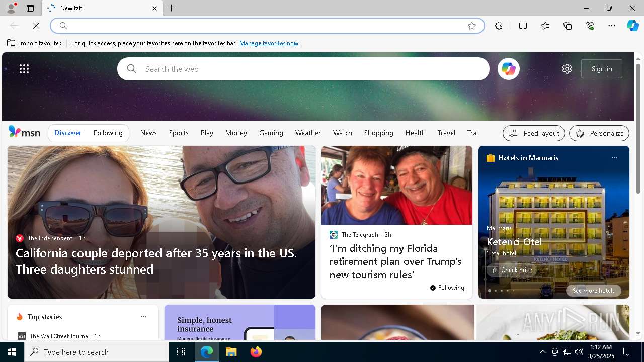Open the Watch category
Image resolution: width=644 pixels, height=362 pixels.
click(x=342, y=133)
